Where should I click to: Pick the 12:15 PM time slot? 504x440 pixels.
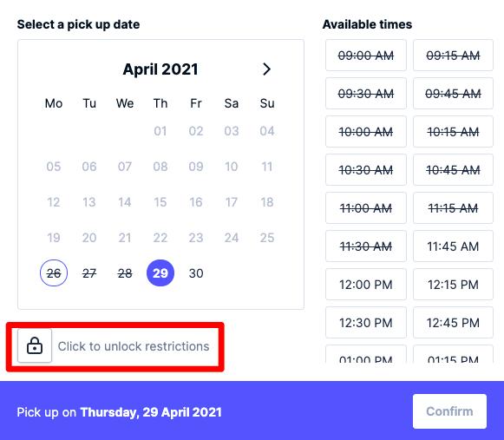tap(453, 285)
